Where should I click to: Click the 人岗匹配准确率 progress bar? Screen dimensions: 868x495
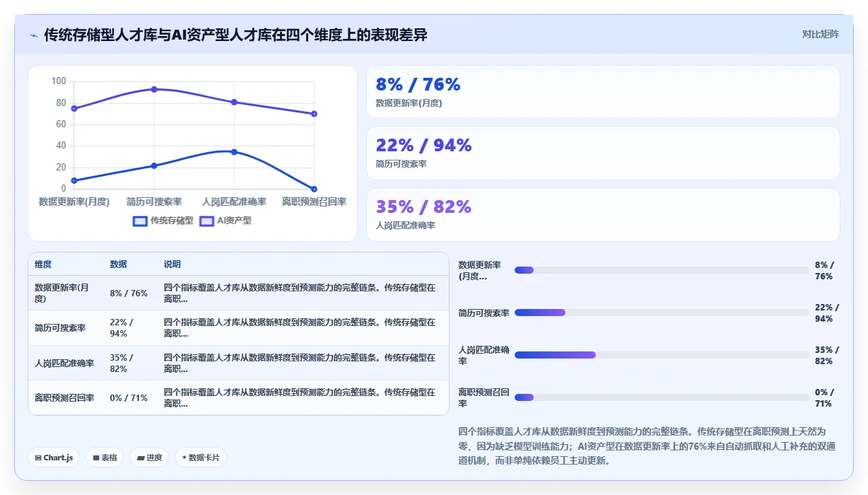pyautogui.click(x=662, y=355)
